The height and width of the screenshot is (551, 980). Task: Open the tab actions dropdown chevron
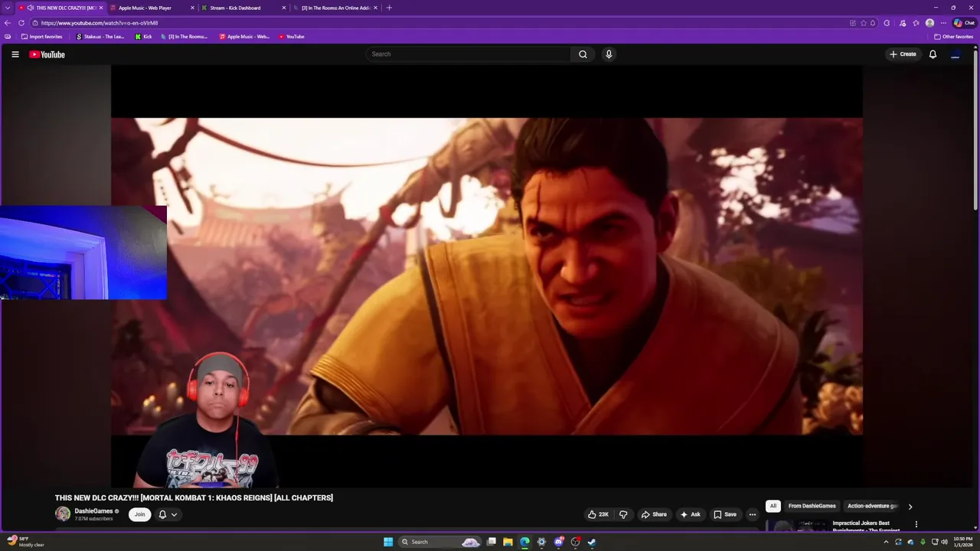click(8, 8)
